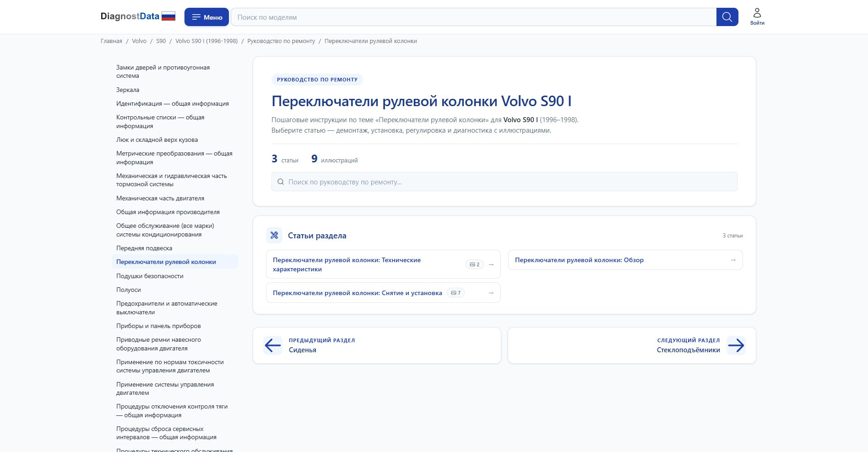The height and width of the screenshot is (452, 868).
Task: Open the Меню button
Action: pyautogui.click(x=207, y=17)
